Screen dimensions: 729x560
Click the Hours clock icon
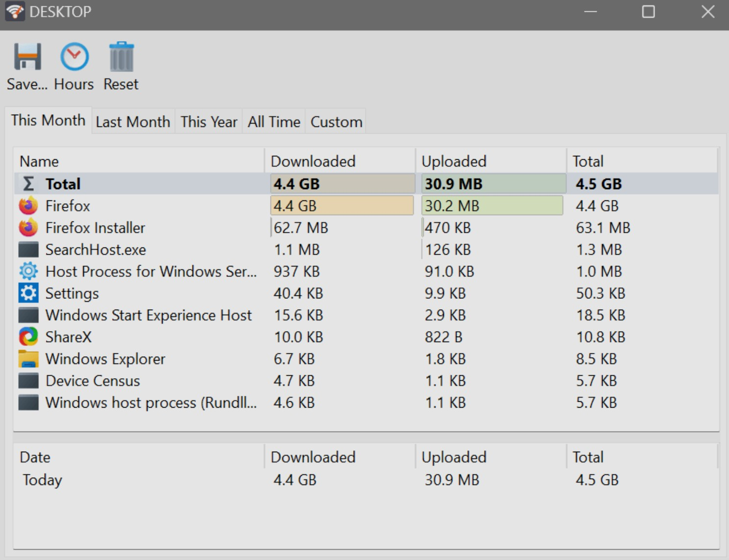pyautogui.click(x=74, y=57)
